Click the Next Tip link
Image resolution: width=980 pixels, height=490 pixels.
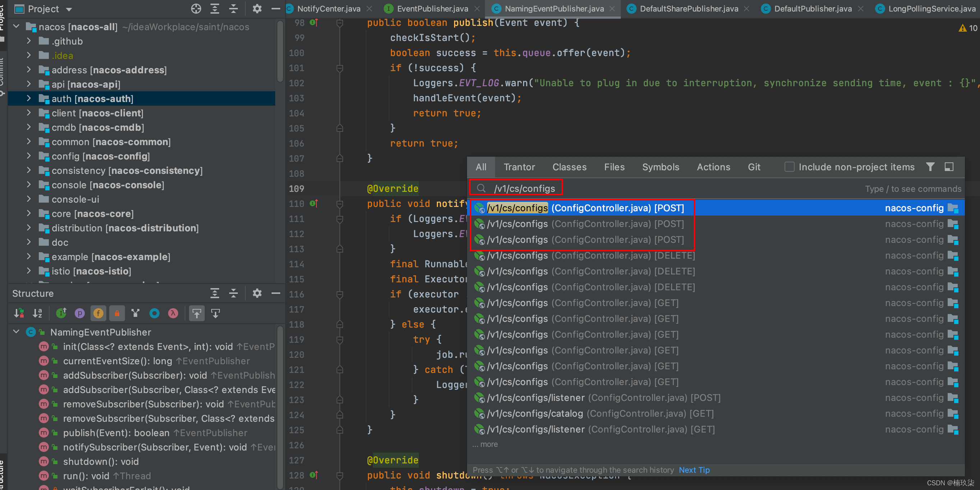click(694, 470)
